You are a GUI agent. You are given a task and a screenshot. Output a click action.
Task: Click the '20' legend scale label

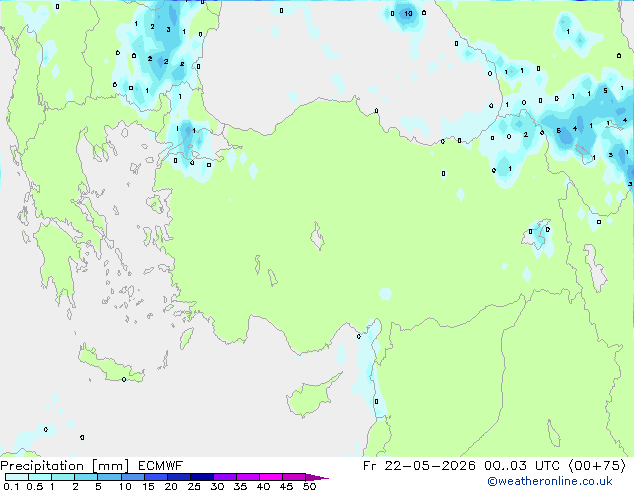(x=171, y=486)
